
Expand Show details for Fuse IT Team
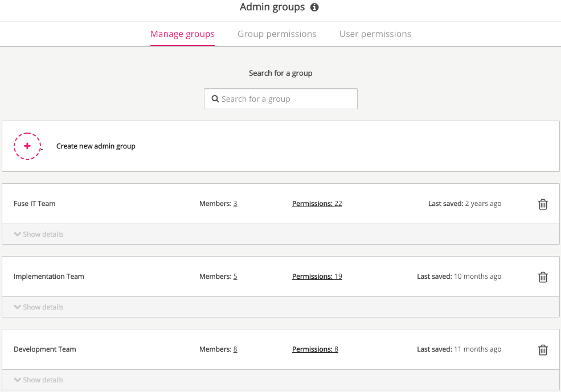(x=39, y=234)
